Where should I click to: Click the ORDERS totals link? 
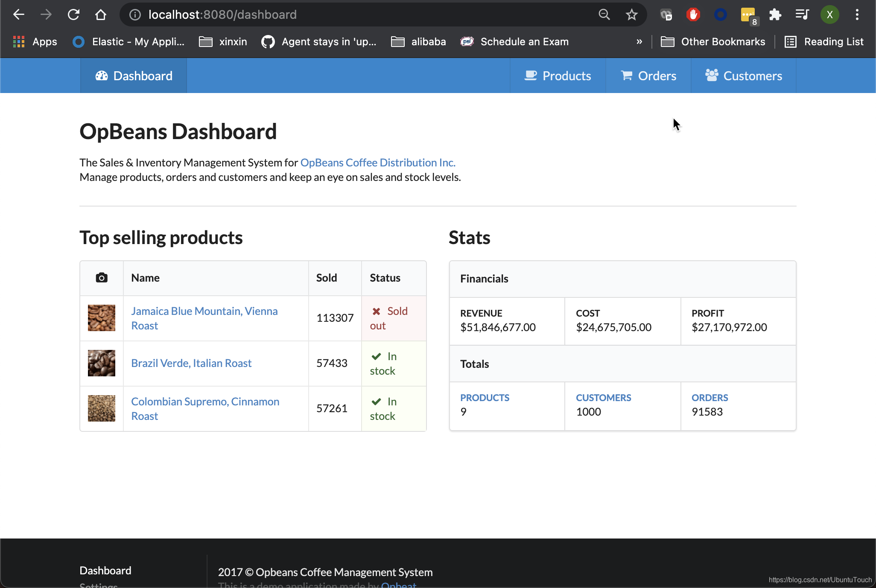pos(710,398)
